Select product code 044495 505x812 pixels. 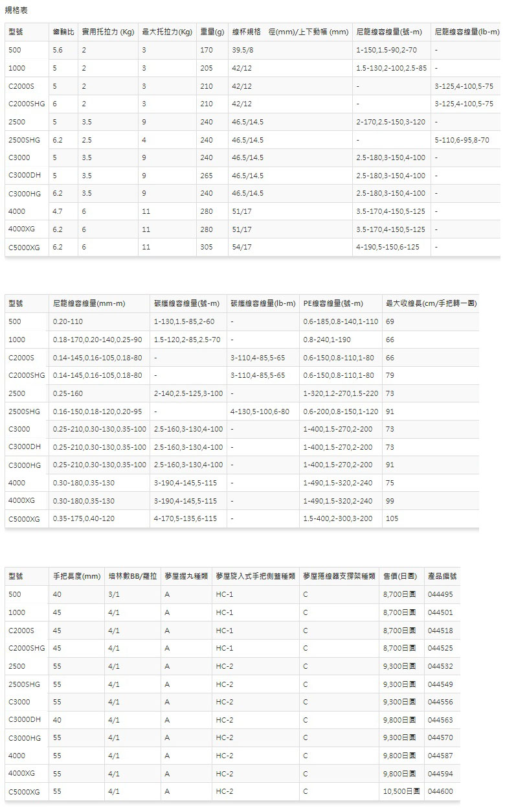pos(440,594)
